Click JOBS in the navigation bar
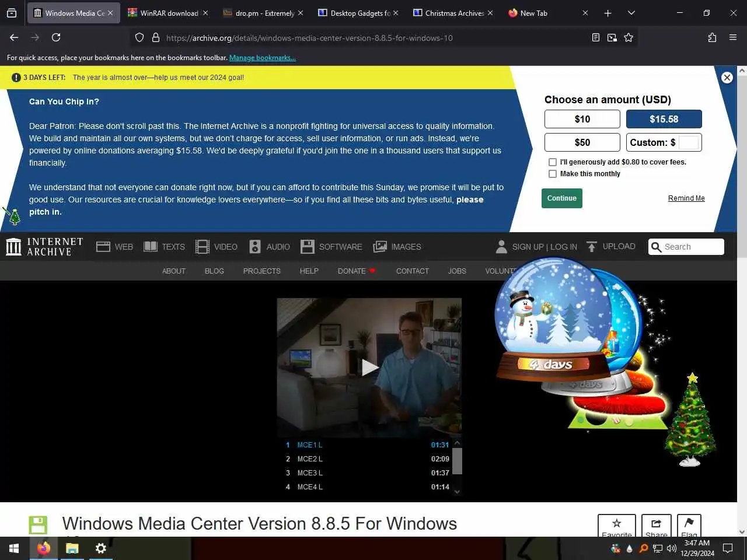 [x=457, y=271]
